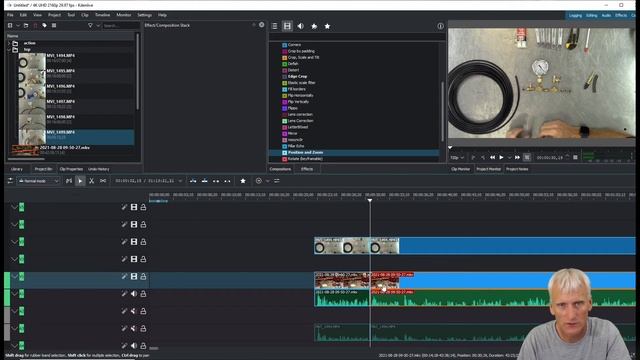This screenshot has height=360, width=640.
Task: Open the File menu
Action: coord(10,15)
